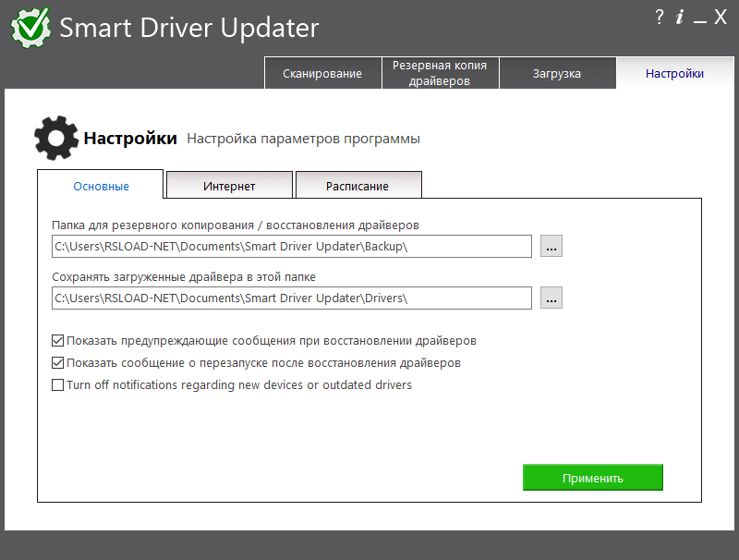
Task: Toggle Показать сообщение о перезапуске checkbox
Action: click(57, 362)
